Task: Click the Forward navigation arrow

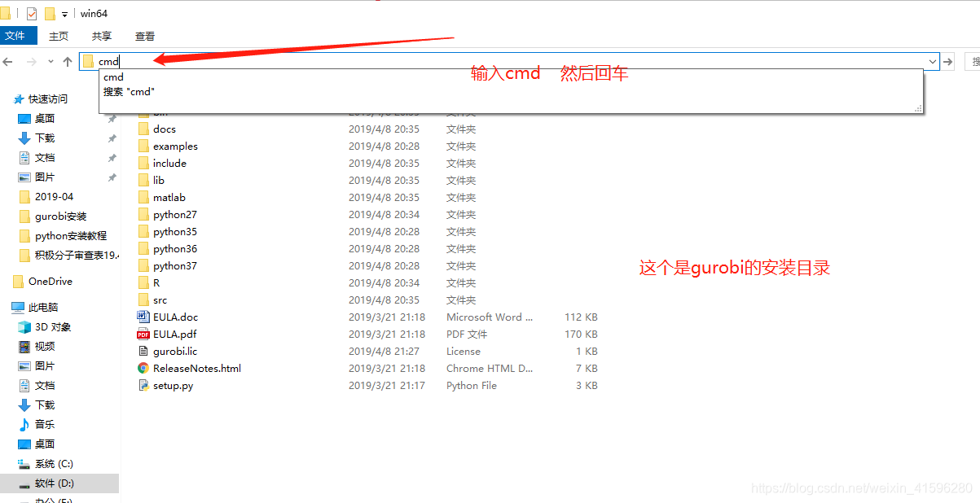Action: coord(31,62)
